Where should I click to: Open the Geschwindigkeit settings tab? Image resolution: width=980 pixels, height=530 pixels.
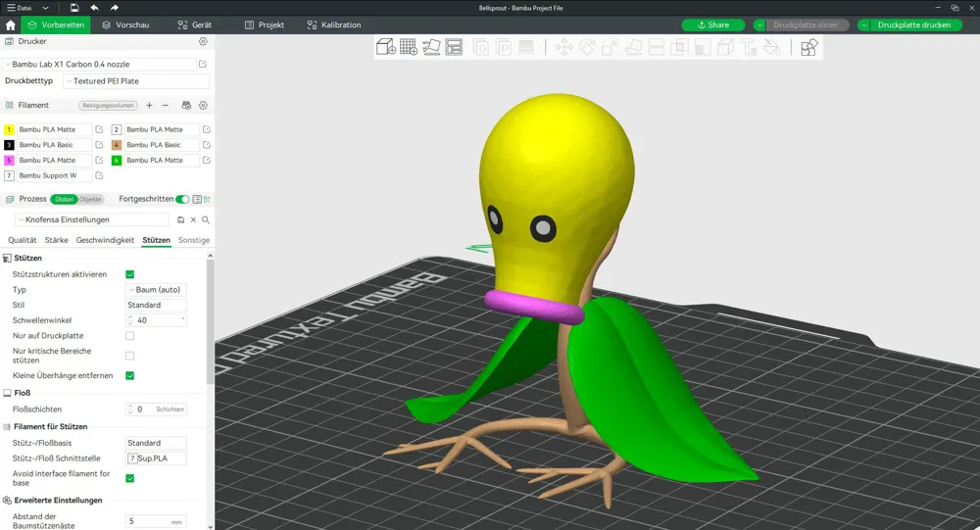[105, 240]
